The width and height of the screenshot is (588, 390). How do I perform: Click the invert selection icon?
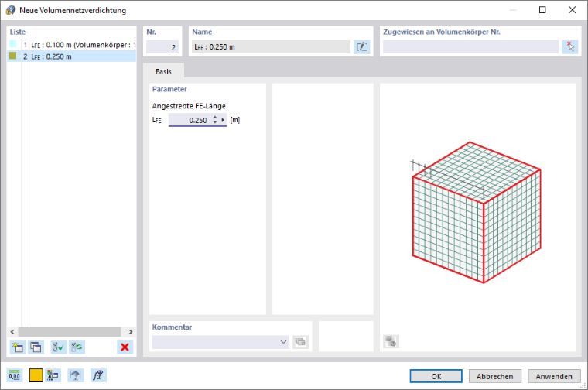[x=77, y=347]
